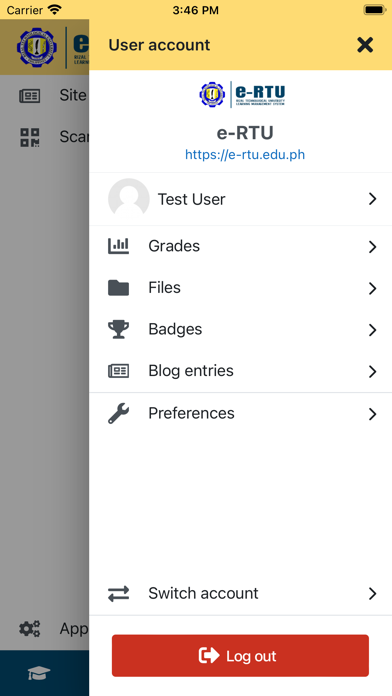Open the Switch account chevron

click(x=372, y=593)
